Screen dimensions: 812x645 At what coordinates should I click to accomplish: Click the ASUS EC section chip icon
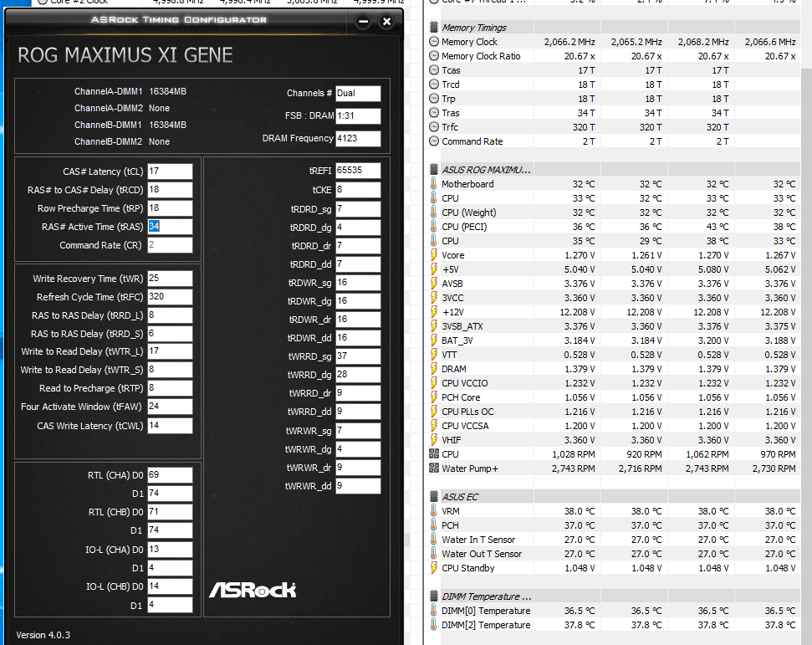click(434, 497)
